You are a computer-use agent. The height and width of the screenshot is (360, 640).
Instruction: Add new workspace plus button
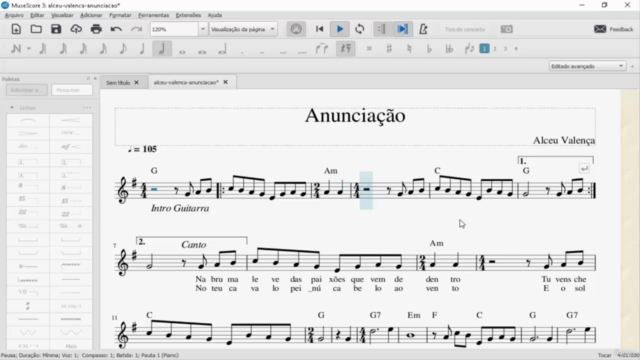633,66
